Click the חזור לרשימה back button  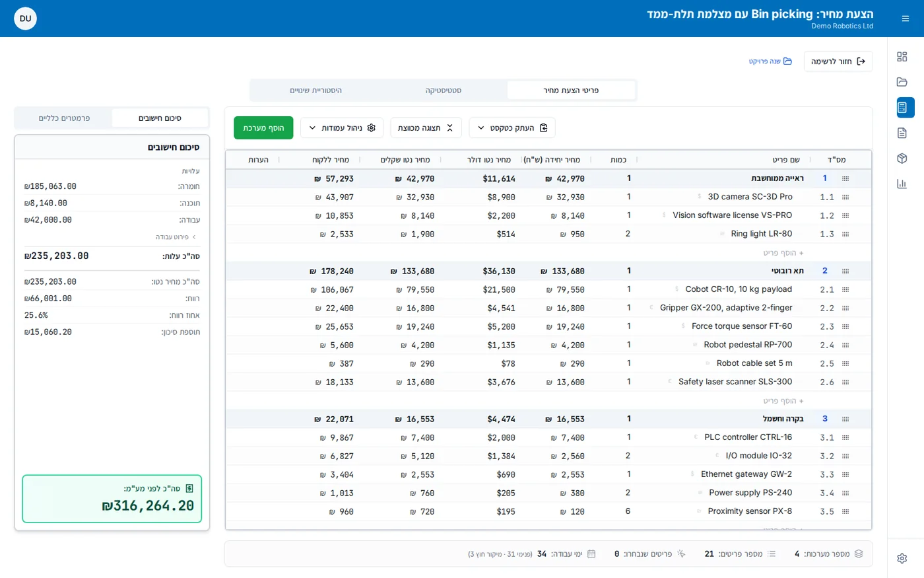(x=838, y=61)
